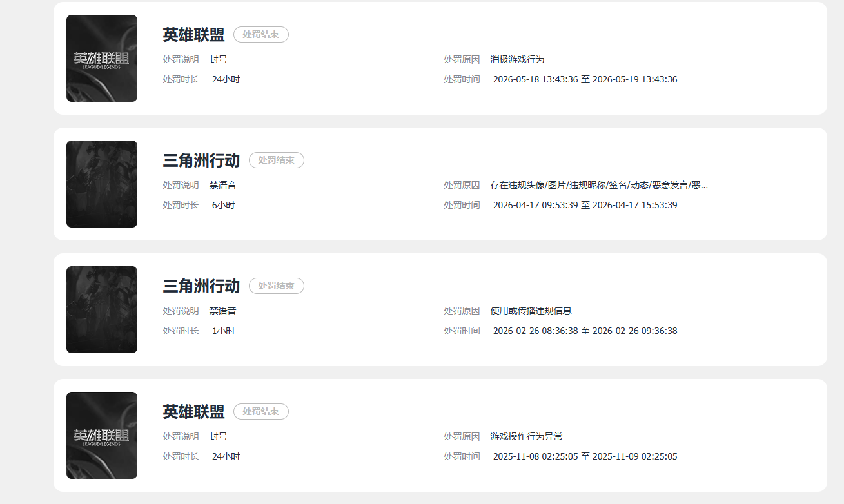Open the 三角洲行动 cover for the 1小时 penalty
This screenshot has width=844, height=504.
(x=102, y=309)
